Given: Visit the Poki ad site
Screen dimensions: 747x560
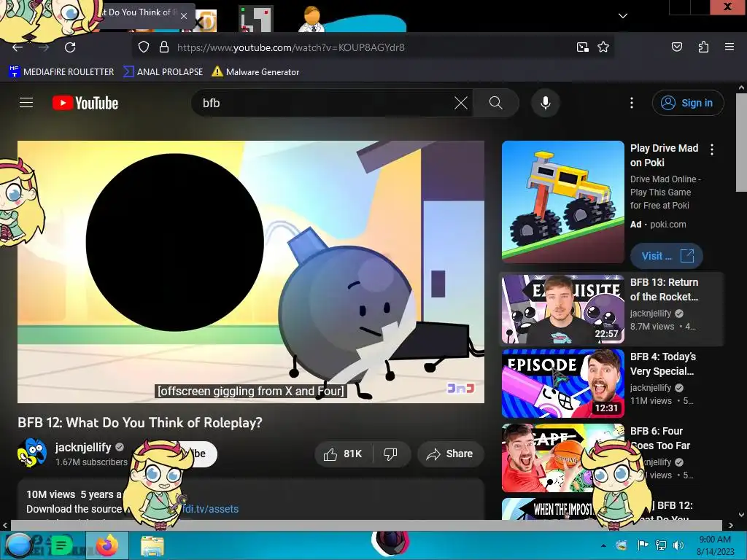Looking at the screenshot, I should pos(666,256).
